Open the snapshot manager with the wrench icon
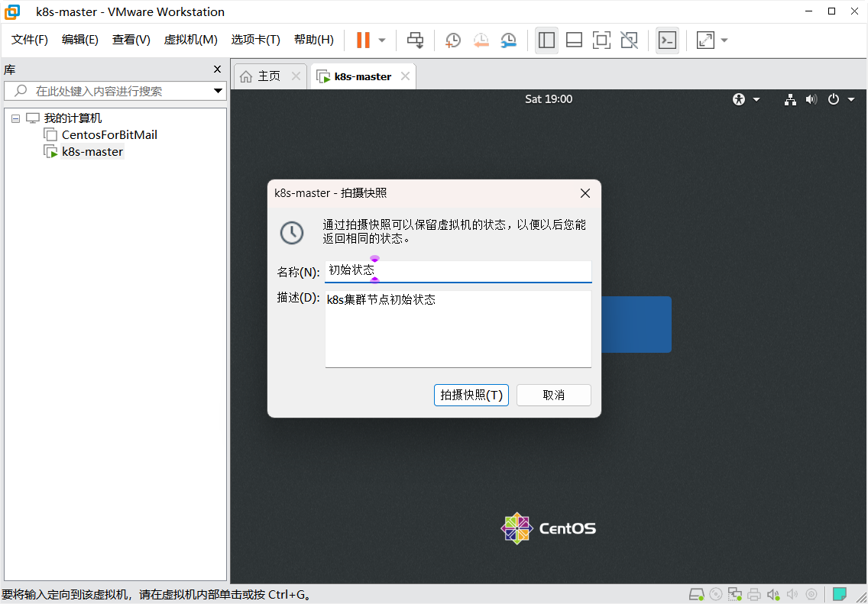The width and height of the screenshot is (868, 604). 508,40
